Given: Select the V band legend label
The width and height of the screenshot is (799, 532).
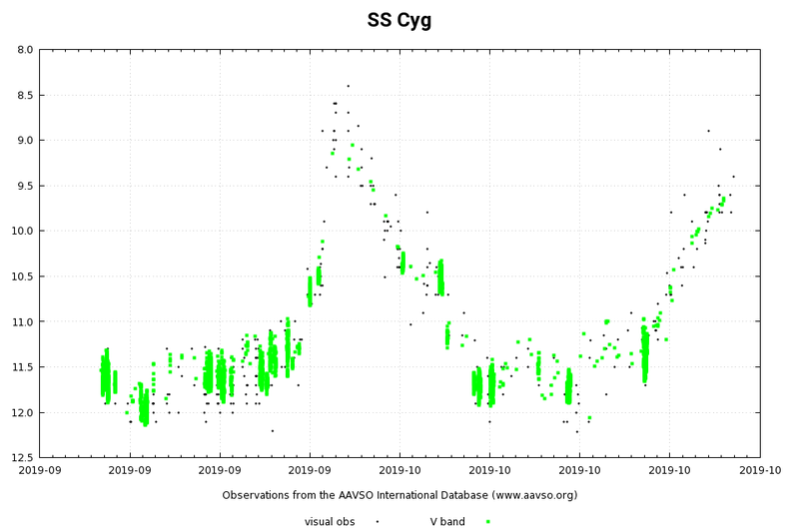Looking at the screenshot, I should 447,522.
